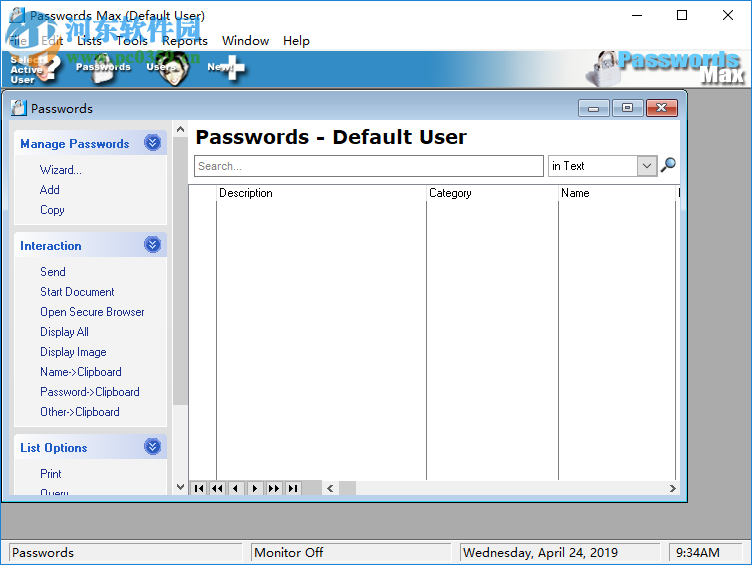This screenshot has height=565, width=752.
Task: Click Other->Clipboard link
Action: pyautogui.click(x=80, y=412)
